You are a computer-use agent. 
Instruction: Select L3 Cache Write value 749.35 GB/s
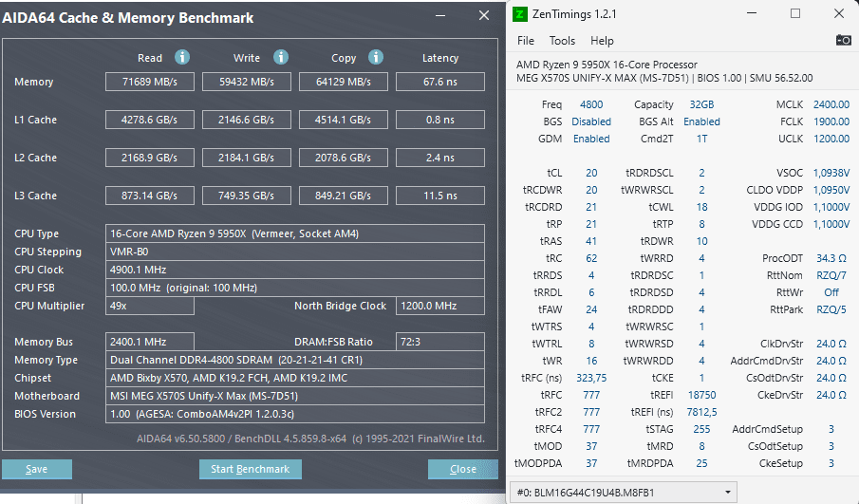coord(247,196)
